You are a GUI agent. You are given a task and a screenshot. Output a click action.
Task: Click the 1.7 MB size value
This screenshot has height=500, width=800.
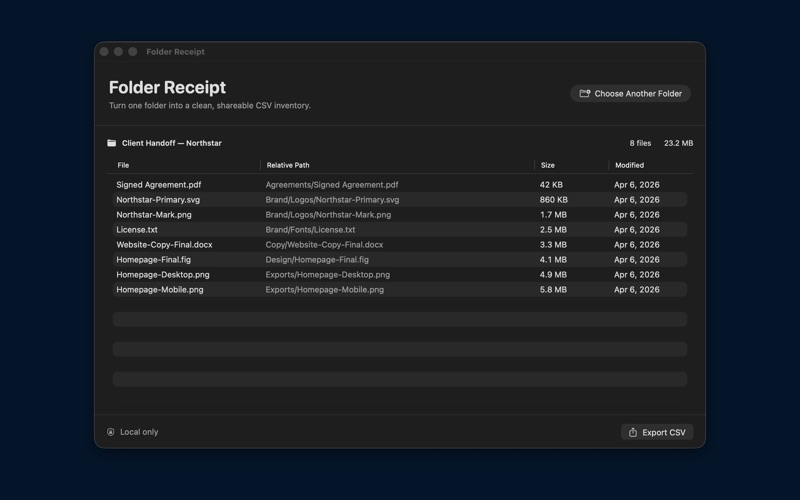[x=553, y=215]
